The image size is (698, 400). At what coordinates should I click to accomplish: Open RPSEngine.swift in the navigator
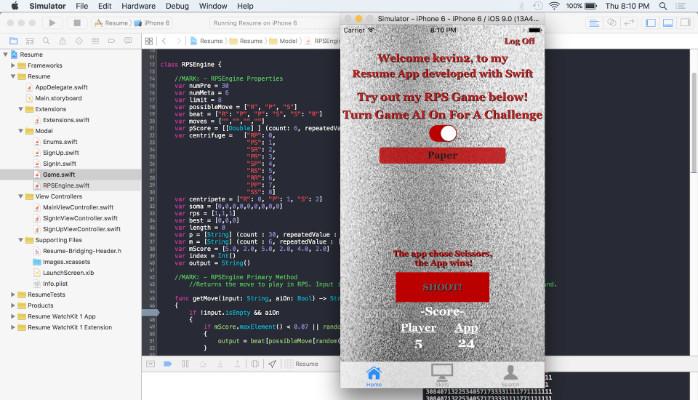click(66, 186)
